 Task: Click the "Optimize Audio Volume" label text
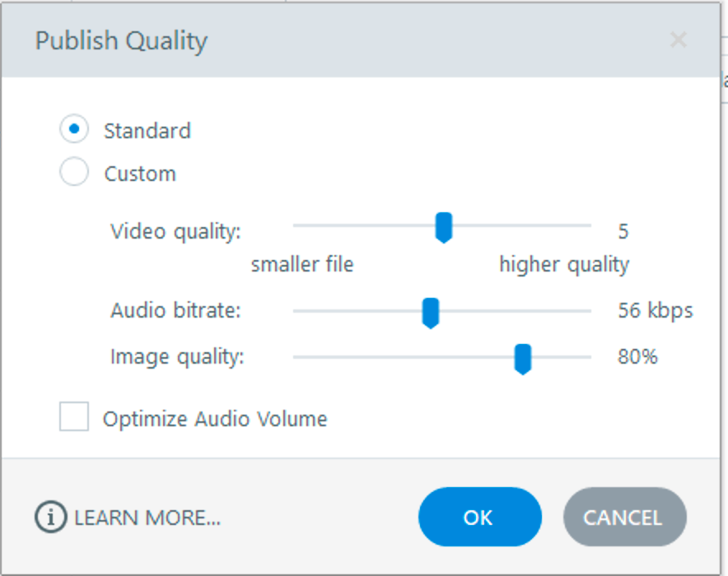tap(215, 419)
